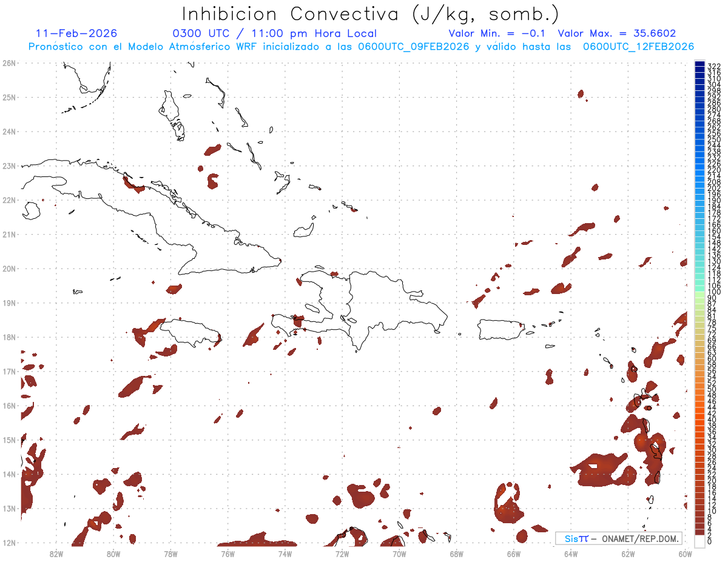
Task: Click the "322" color bar value
Action: (x=713, y=66)
